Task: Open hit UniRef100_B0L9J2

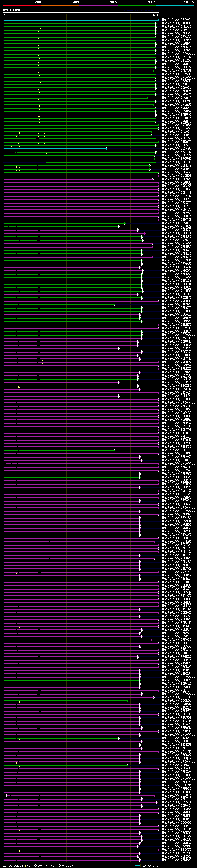Action: (x=177, y=26)
